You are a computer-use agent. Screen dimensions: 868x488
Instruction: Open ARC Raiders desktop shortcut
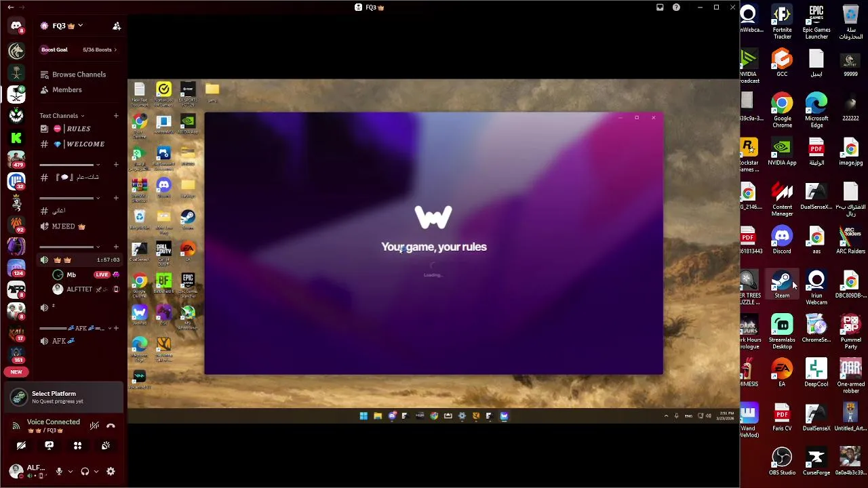point(850,241)
